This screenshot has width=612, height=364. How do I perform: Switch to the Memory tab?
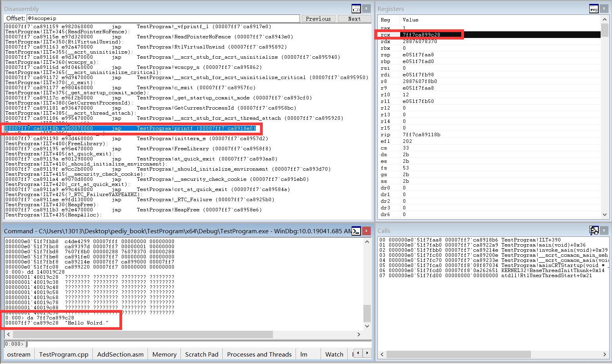(x=164, y=354)
